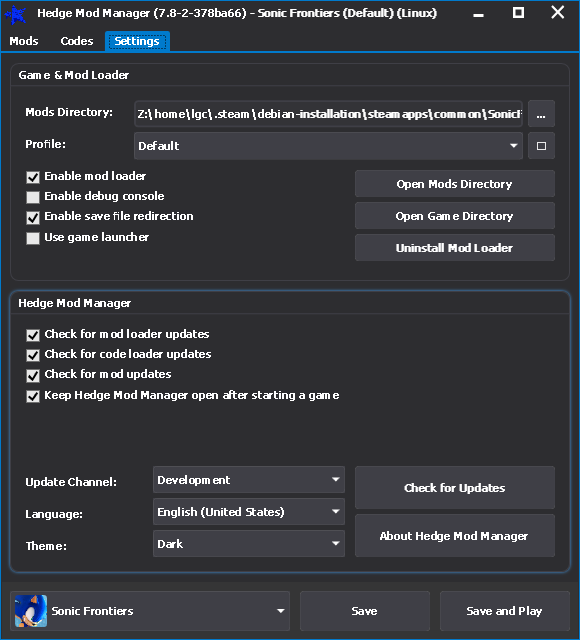This screenshot has height=640, width=580.
Task: Open the Update Channel dropdown
Action: point(249,480)
